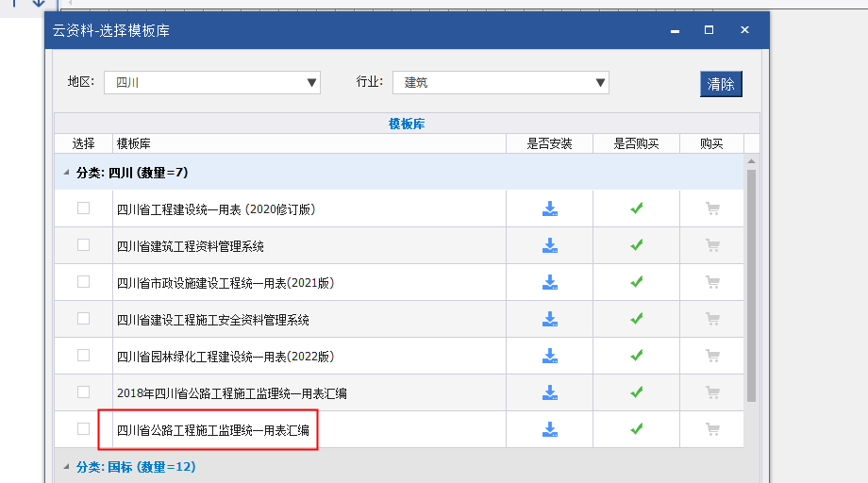Image resolution: width=868 pixels, height=483 pixels.
Task: Purchased checkmark for 四川省园林绿化工程建设统一用表(2022版)
Action: [637, 356]
